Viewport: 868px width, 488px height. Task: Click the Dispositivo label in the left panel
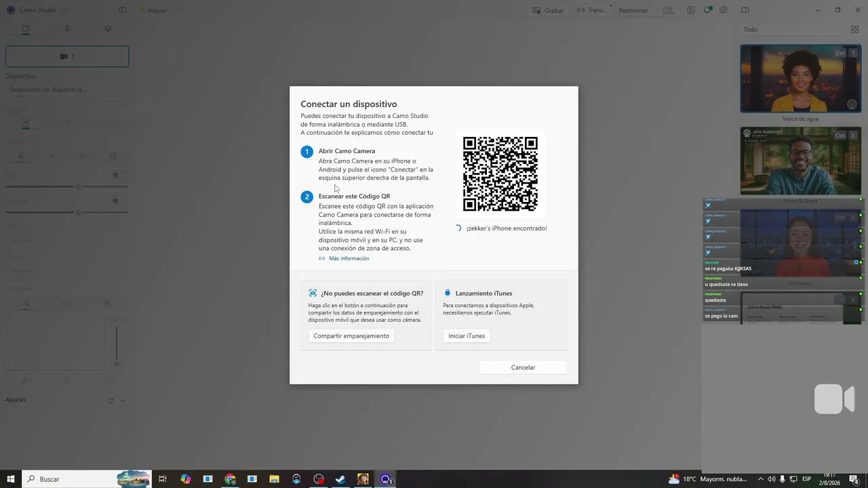pyautogui.click(x=21, y=76)
